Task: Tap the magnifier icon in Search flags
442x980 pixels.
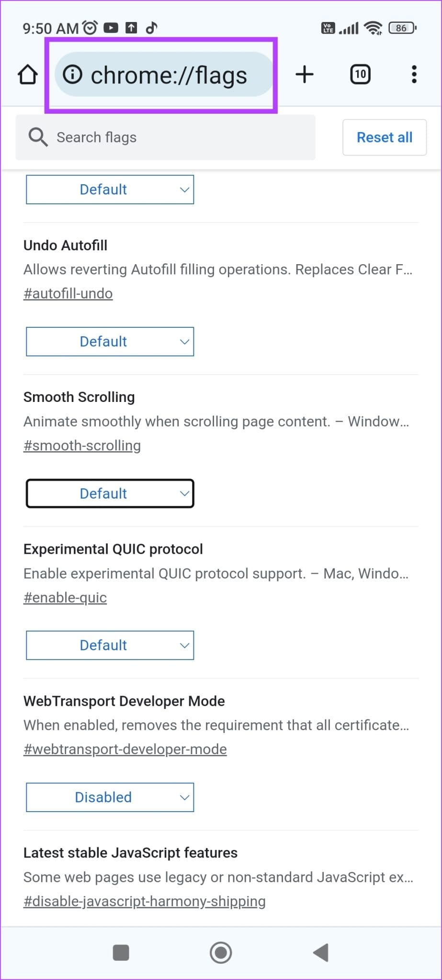Action: [38, 137]
